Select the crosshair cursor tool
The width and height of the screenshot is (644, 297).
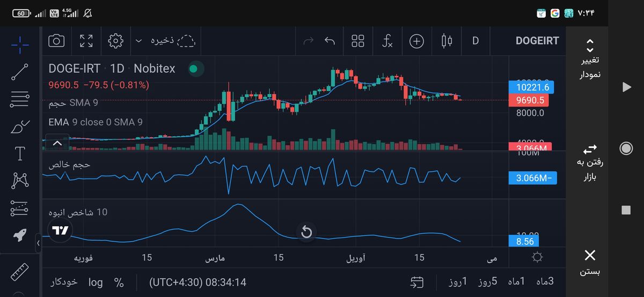pyautogui.click(x=20, y=44)
